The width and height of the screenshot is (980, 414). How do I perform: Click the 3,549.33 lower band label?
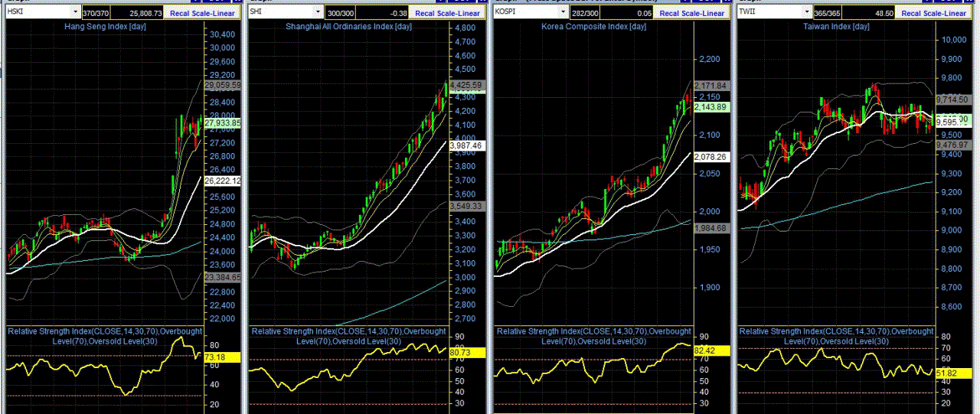click(465, 206)
